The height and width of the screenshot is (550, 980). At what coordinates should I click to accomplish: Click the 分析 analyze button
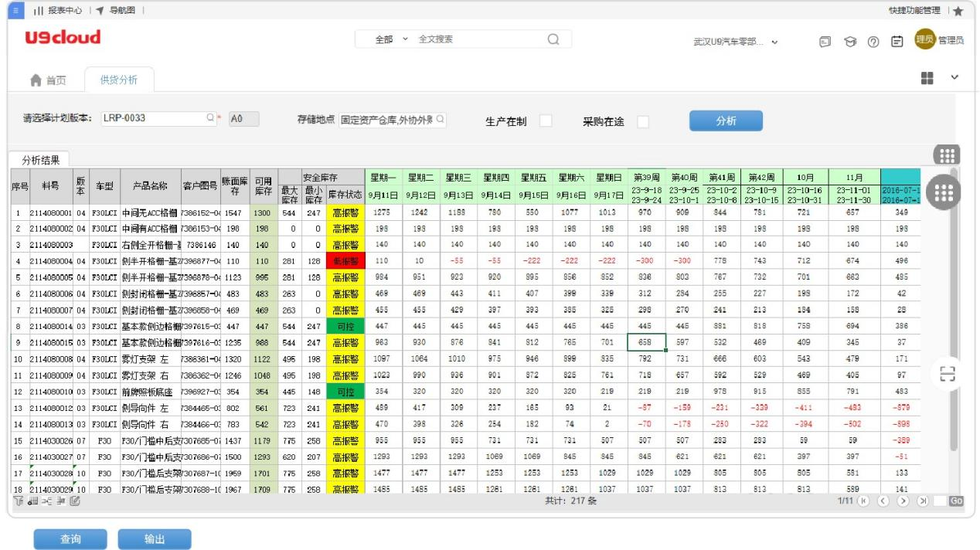point(726,121)
